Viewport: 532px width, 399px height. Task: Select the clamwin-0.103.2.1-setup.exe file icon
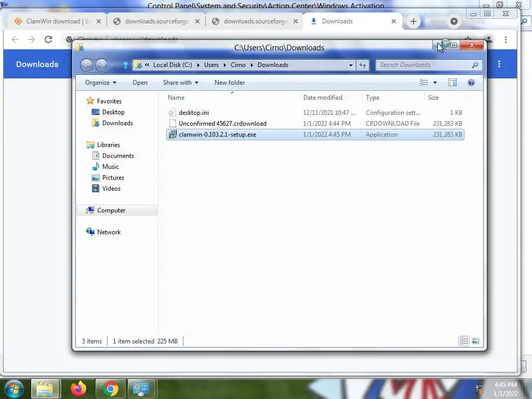(172, 135)
